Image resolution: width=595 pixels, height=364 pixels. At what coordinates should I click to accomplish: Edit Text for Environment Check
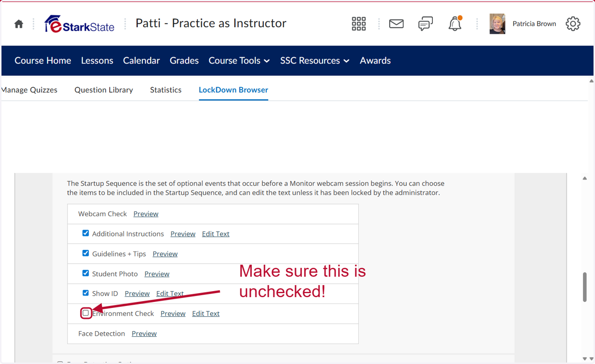[x=206, y=313]
